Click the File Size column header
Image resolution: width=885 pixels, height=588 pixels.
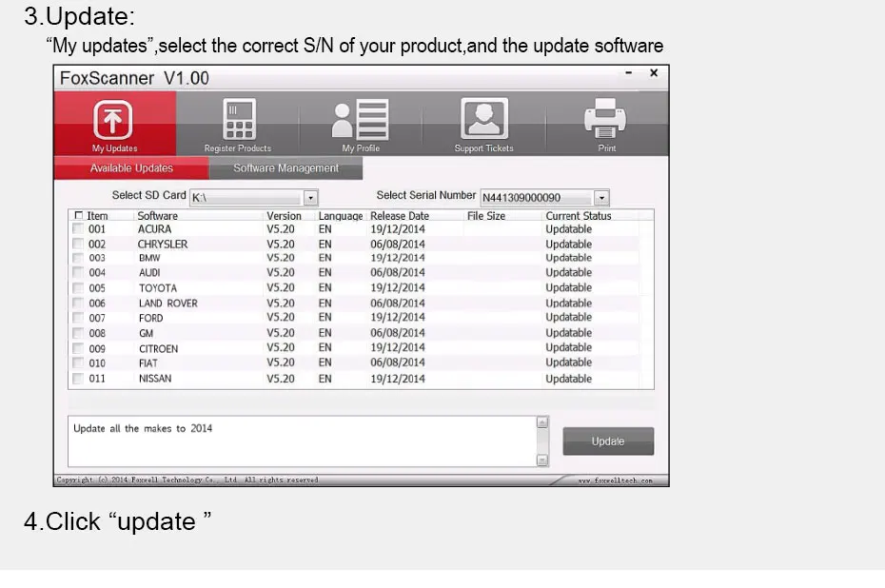click(486, 216)
